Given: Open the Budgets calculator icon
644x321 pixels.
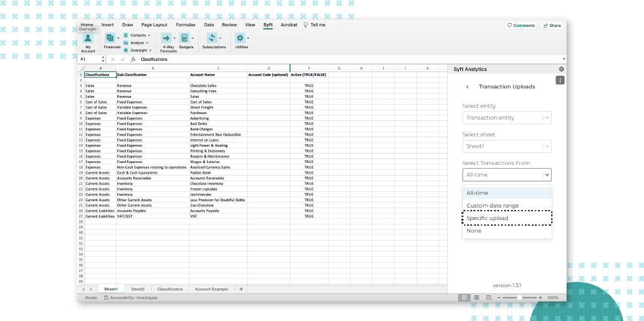Looking at the screenshot, I should click(184, 38).
